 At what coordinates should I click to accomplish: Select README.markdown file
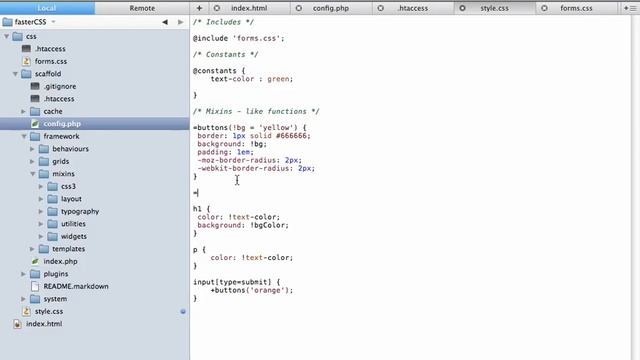click(76, 286)
